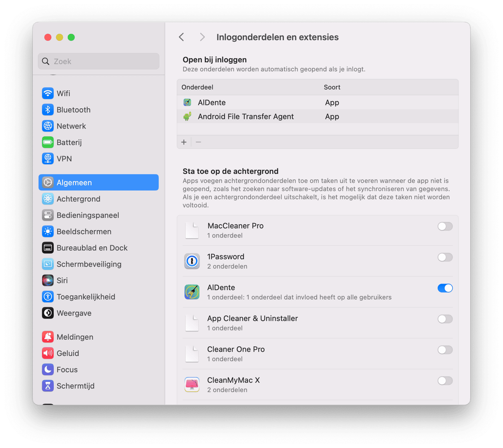Image resolution: width=503 pixels, height=448 pixels.
Task: Remove login item with minus button
Action: (x=199, y=142)
